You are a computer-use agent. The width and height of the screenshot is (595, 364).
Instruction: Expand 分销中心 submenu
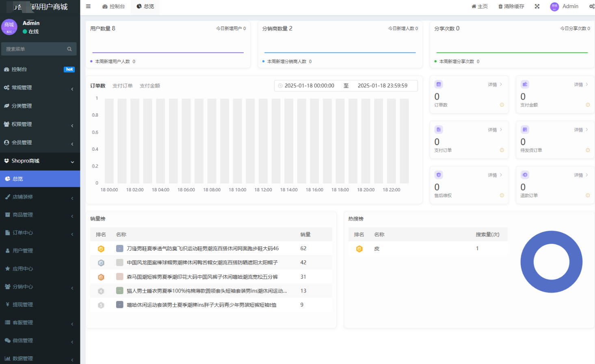tap(40, 286)
